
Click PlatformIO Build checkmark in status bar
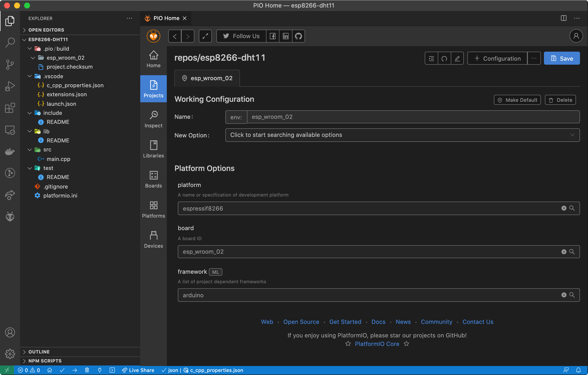62,370
